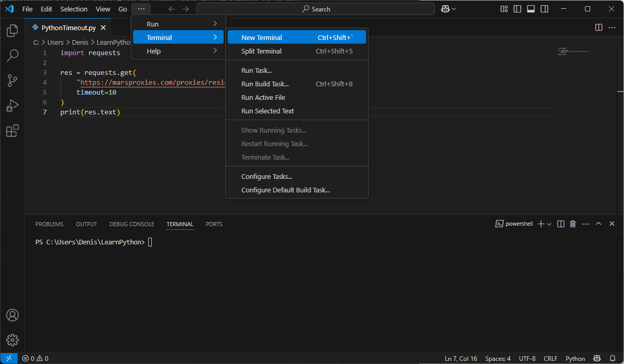The width and height of the screenshot is (624, 364).
Task: Select Configure Default Build Task... item
Action: pyautogui.click(x=297, y=190)
